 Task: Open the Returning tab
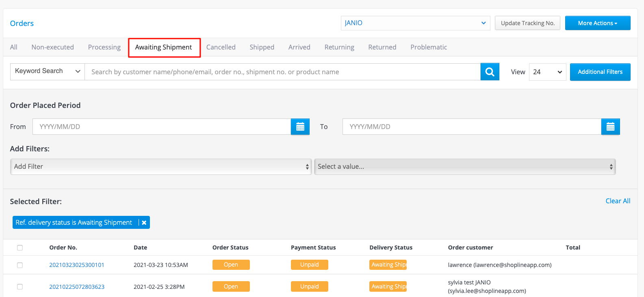coord(339,47)
